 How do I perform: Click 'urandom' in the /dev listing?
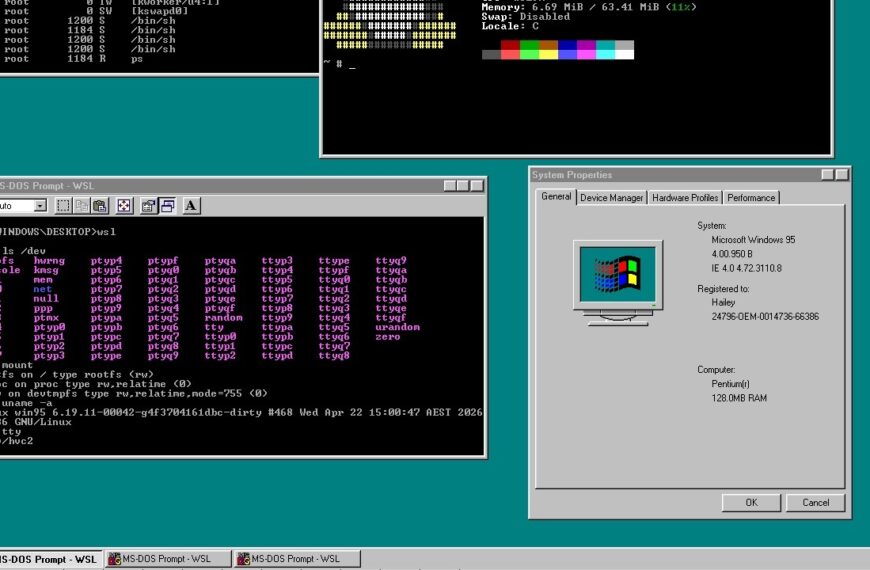pos(397,327)
